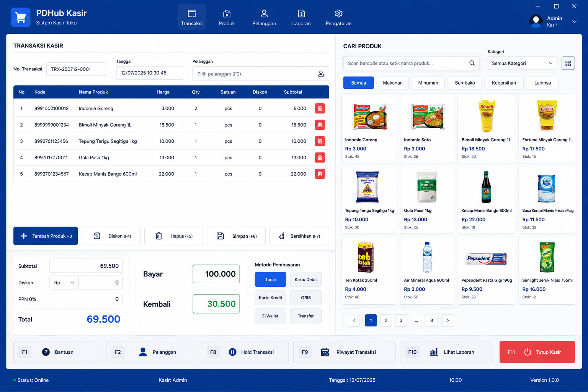Viewport: 588px width, 392px height.
Task: Select Transfer payment method
Action: click(x=305, y=316)
